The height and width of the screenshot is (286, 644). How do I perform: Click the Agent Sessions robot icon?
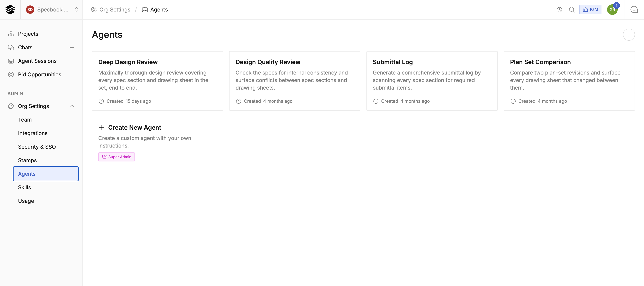tap(11, 61)
